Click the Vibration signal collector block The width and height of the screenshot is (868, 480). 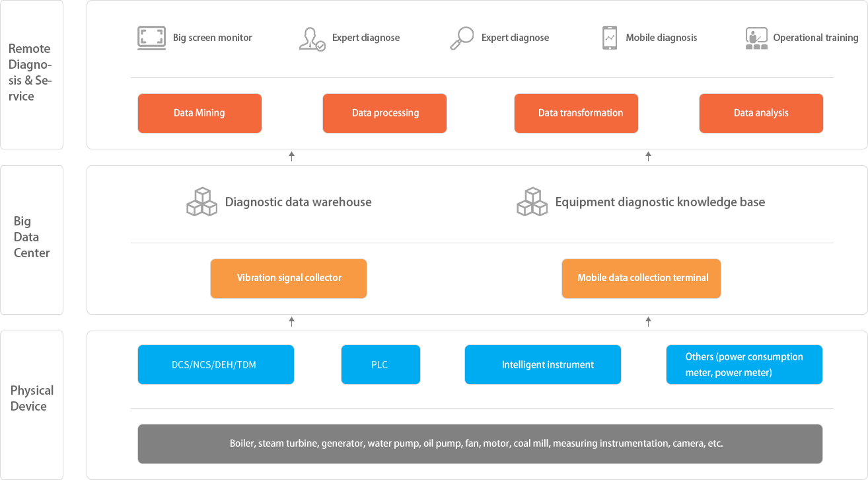click(289, 278)
